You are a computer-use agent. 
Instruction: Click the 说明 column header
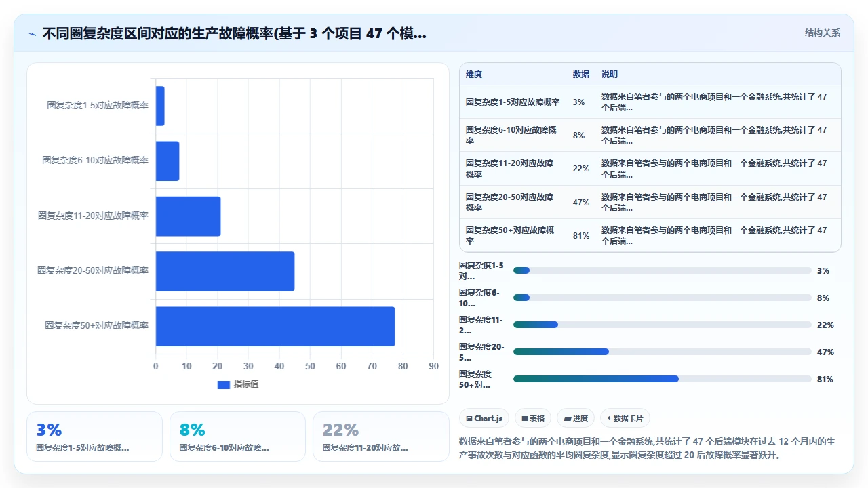[610, 75]
